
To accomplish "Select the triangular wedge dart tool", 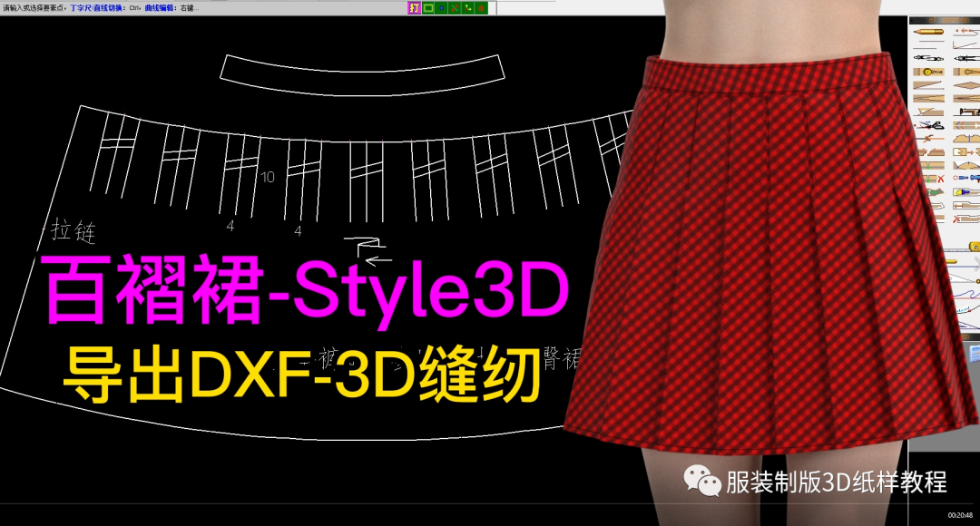I will pyautogui.click(x=929, y=85).
